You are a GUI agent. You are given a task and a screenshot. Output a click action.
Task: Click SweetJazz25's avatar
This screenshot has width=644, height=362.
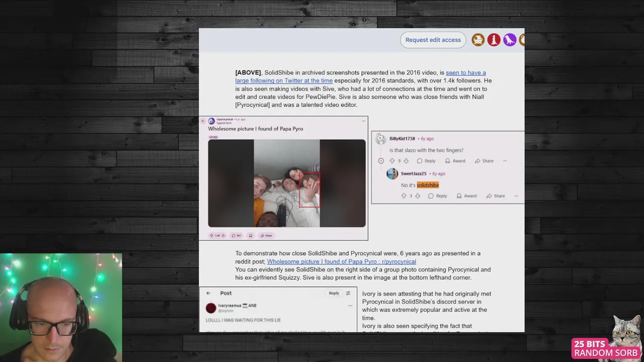tap(392, 173)
